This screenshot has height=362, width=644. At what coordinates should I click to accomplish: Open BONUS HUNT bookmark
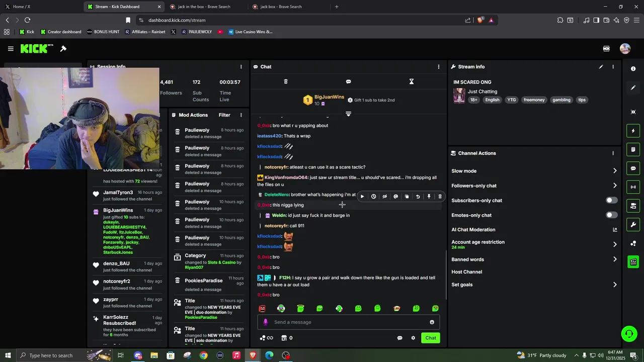103,32
